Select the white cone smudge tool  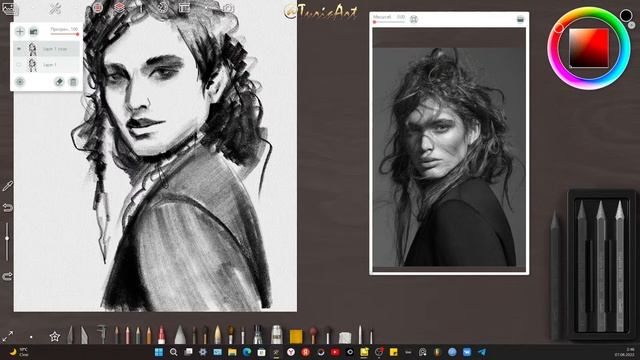[x=180, y=334]
